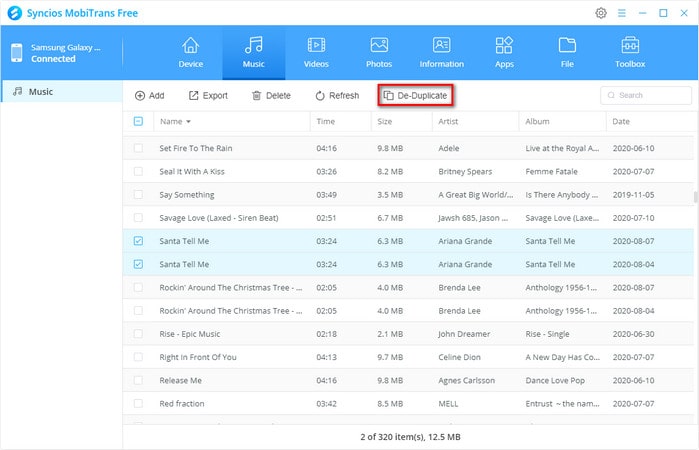Click the vertical scrollbar thumb of list
The height and width of the screenshot is (450, 699).
(x=695, y=197)
